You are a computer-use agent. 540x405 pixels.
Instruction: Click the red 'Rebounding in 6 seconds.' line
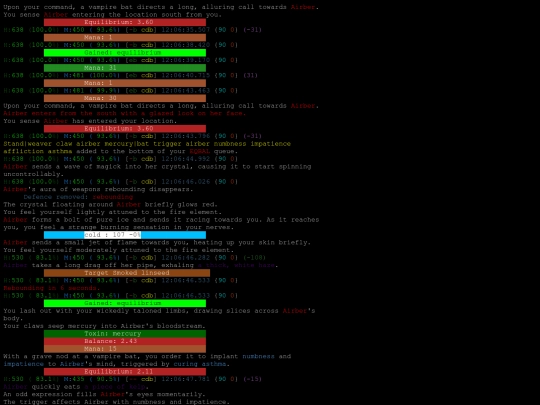pyautogui.click(x=52, y=288)
